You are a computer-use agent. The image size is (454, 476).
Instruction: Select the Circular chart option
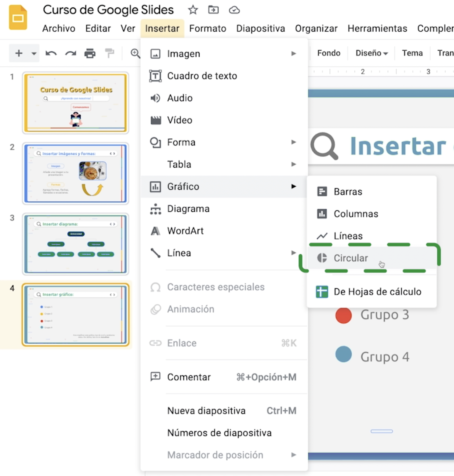pos(351,258)
